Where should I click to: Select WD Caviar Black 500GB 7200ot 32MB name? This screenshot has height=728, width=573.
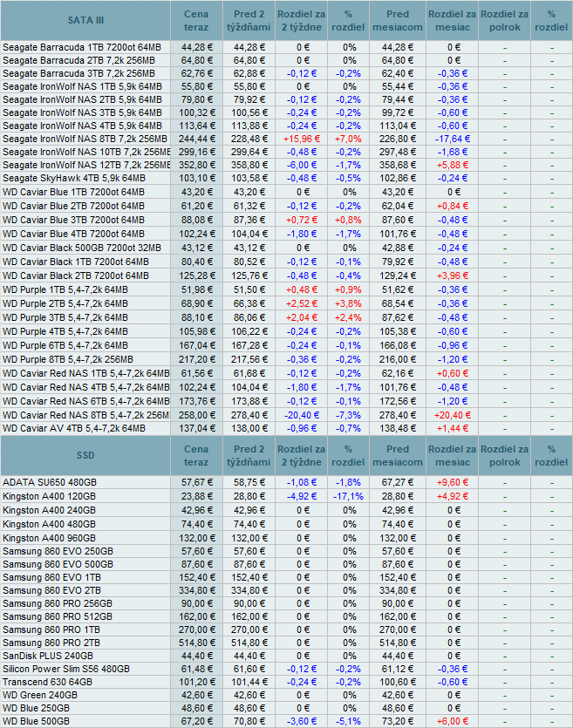click(x=82, y=248)
